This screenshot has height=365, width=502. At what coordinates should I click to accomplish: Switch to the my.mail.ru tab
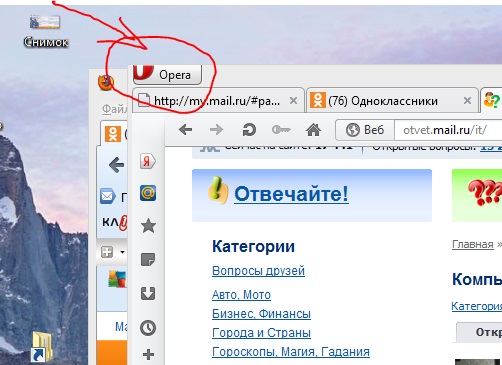218,100
